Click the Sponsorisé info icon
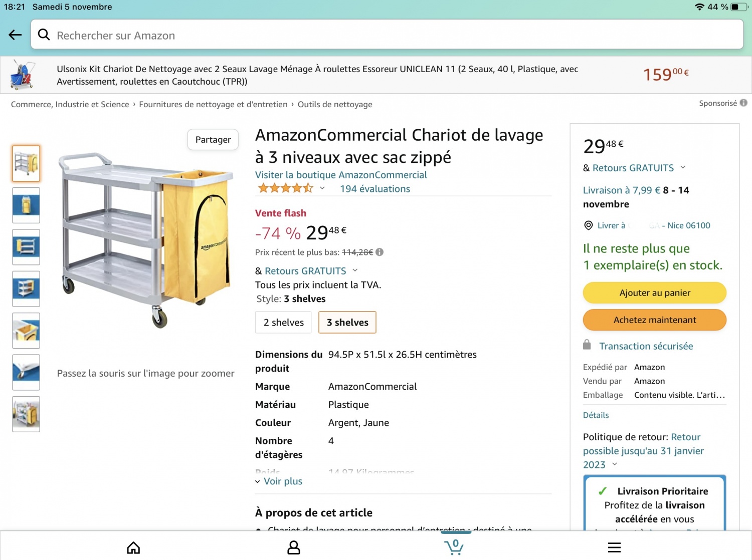 coord(743,103)
